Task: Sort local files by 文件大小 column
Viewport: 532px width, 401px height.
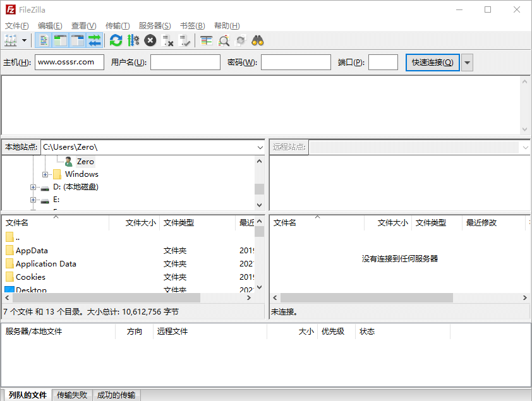Action: (135, 223)
